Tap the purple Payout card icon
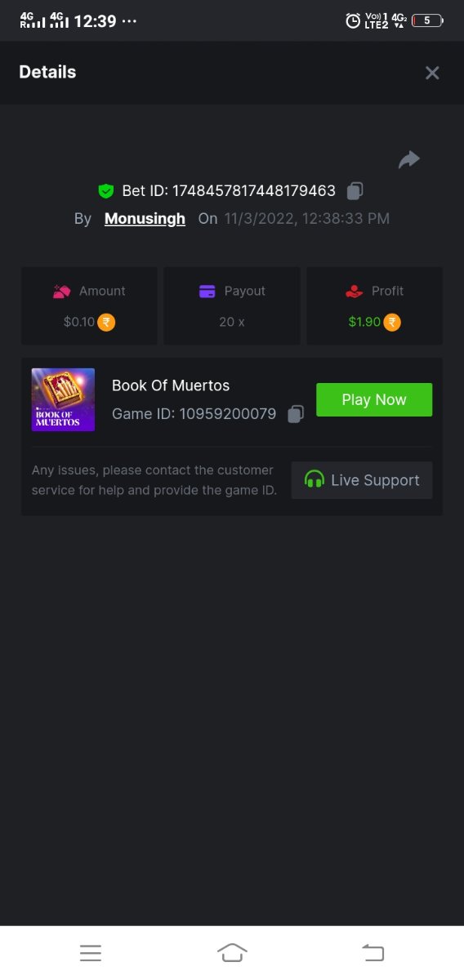The image size is (464, 980). coord(207,291)
